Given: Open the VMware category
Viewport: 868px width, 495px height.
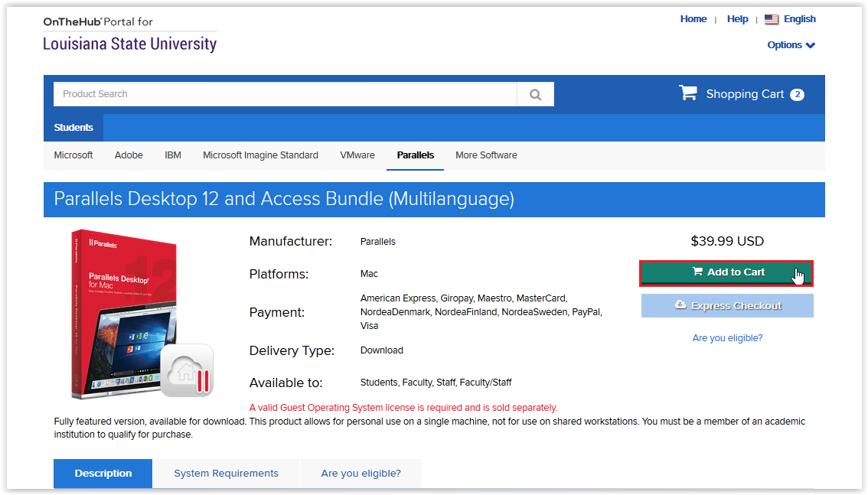Looking at the screenshot, I should [x=357, y=155].
